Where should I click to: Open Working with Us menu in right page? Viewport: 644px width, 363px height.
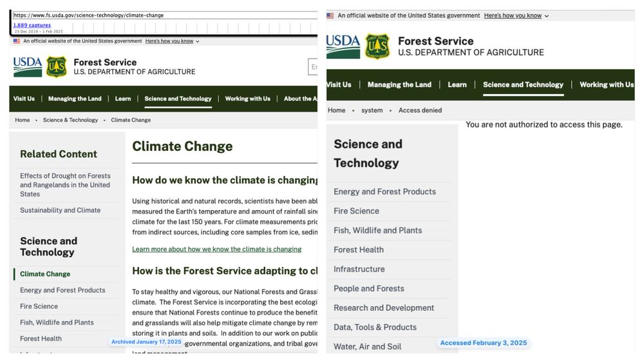point(607,84)
